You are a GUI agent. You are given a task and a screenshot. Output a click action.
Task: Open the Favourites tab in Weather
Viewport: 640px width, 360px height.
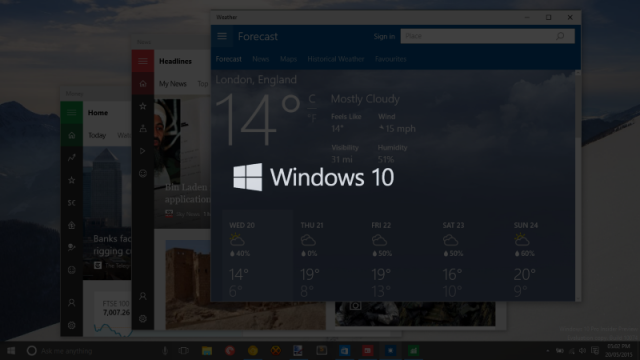(391, 59)
